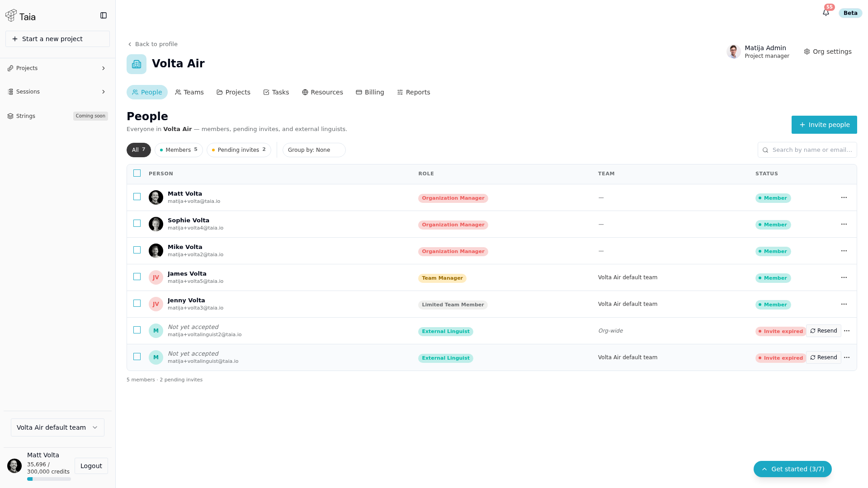The image size is (868, 488).
Task: Click the Search by name or email field
Action: pos(807,150)
